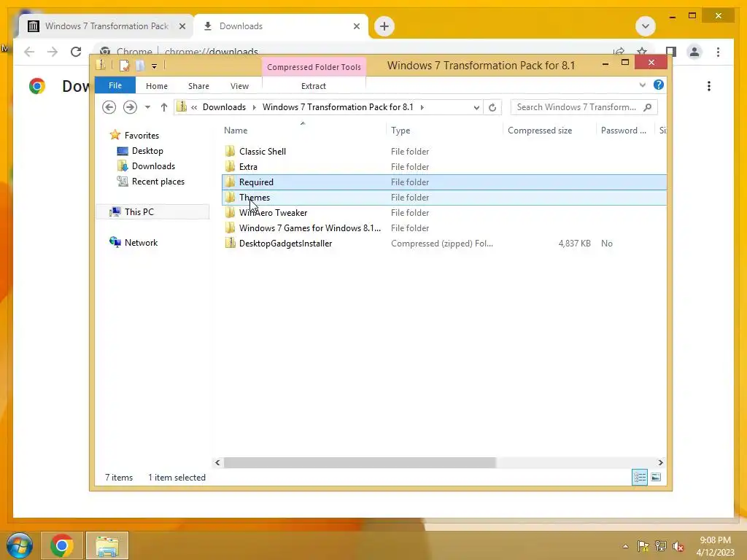Image resolution: width=747 pixels, height=560 pixels.
Task: Click Chrome tab search dropdown
Action: pos(646,26)
